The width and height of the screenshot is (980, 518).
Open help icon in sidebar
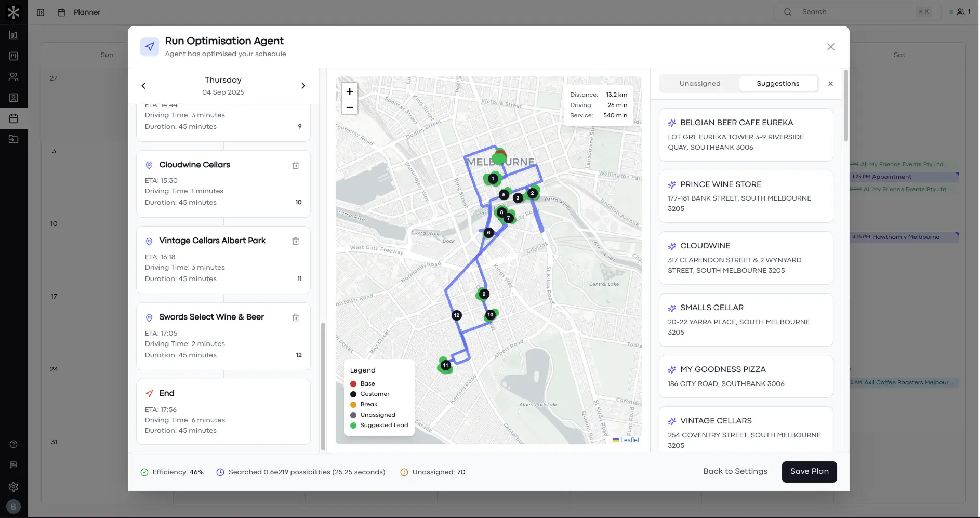[14, 444]
